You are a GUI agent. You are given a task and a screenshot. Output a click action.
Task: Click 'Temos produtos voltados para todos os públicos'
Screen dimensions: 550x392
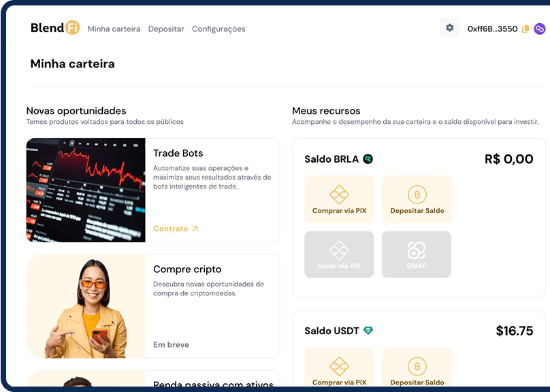(105, 122)
